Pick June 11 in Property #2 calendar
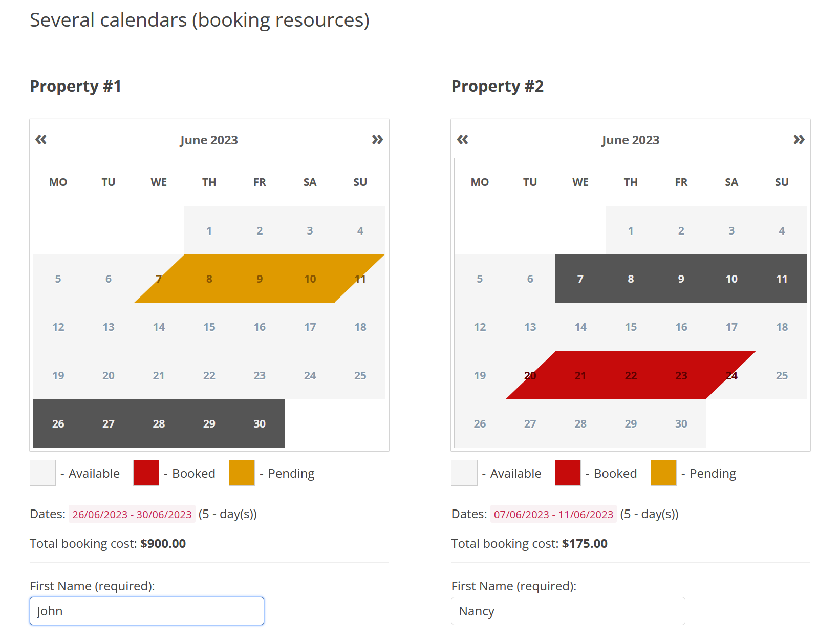Screen dimensions: 840x637 tap(782, 279)
